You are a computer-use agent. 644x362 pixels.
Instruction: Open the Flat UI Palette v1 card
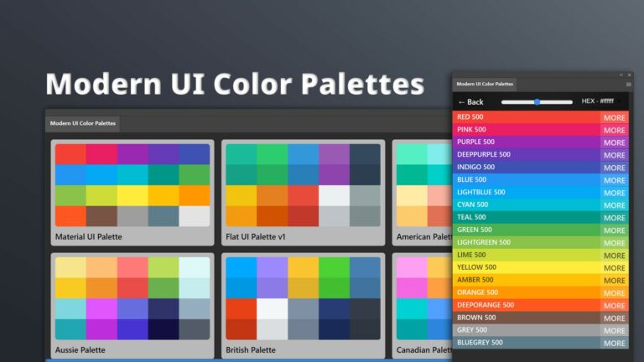click(303, 193)
